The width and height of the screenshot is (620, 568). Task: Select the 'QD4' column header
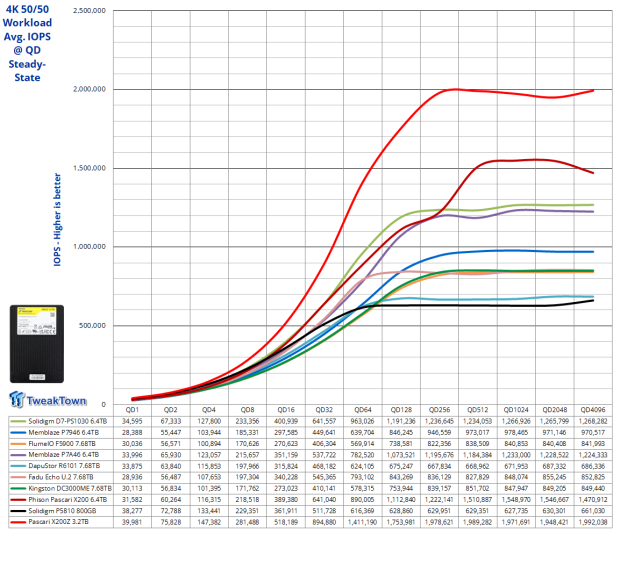pos(209,410)
